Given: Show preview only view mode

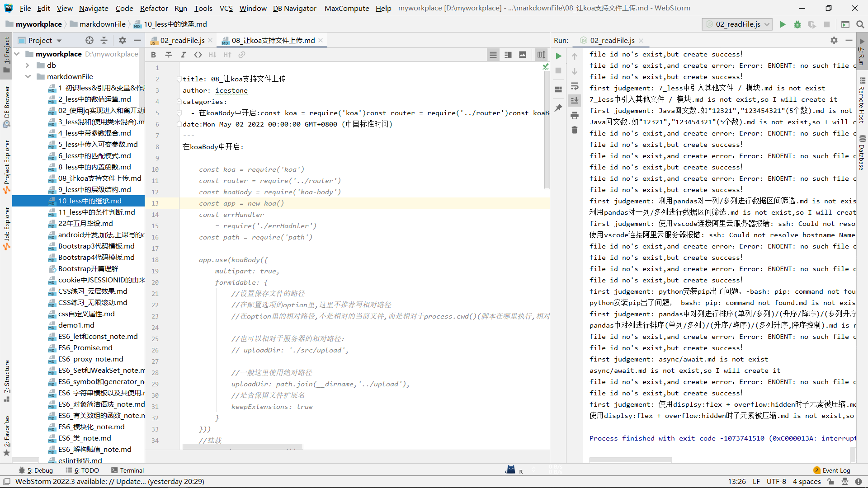Looking at the screenshot, I should tap(523, 55).
